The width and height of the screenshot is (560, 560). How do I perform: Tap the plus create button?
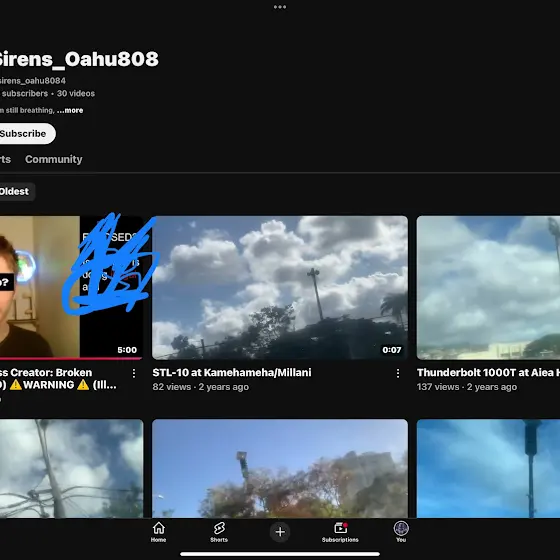pyautogui.click(x=280, y=532)
